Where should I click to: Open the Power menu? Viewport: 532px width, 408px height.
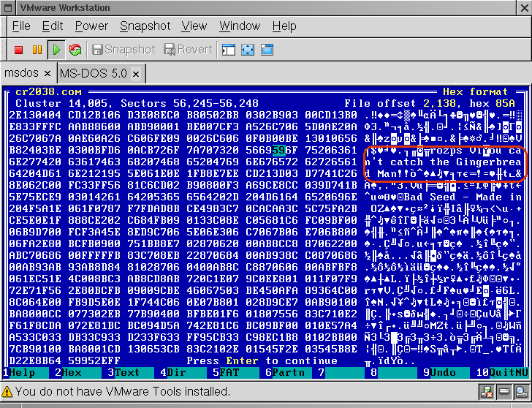click(x=91, y=26)
